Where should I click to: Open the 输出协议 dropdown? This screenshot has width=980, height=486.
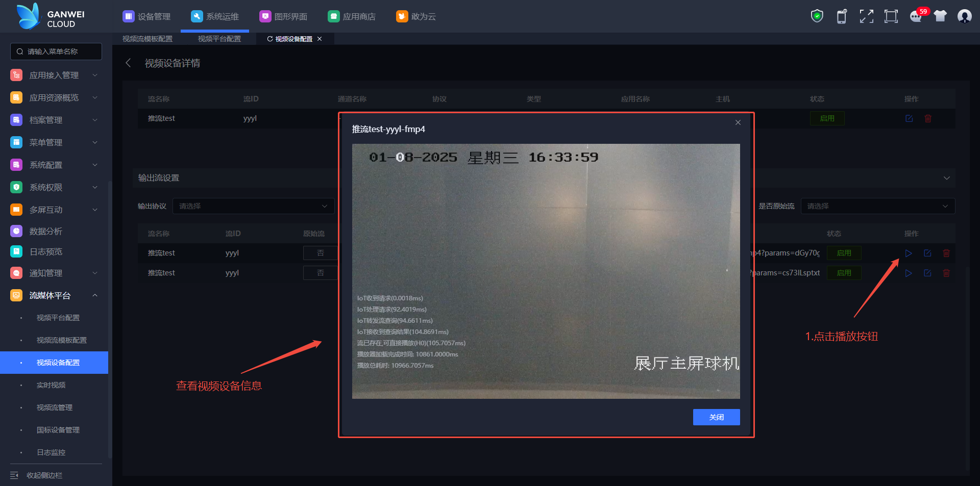(254, 206)
